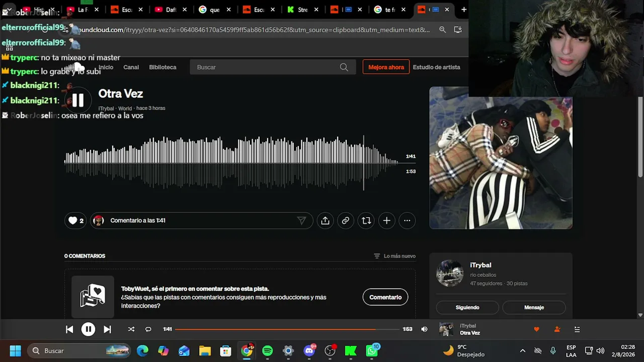Toggle repeat in the bottom player
The width and height of the screenshot is (644, 362).
coord(148,329)
